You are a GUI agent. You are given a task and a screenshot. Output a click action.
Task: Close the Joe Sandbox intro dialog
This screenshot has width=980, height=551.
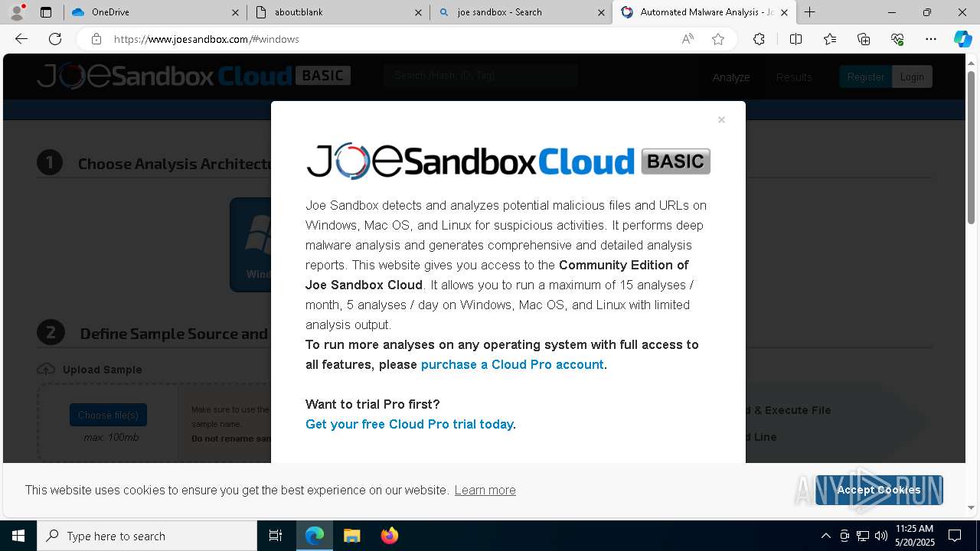coord(721,120)
